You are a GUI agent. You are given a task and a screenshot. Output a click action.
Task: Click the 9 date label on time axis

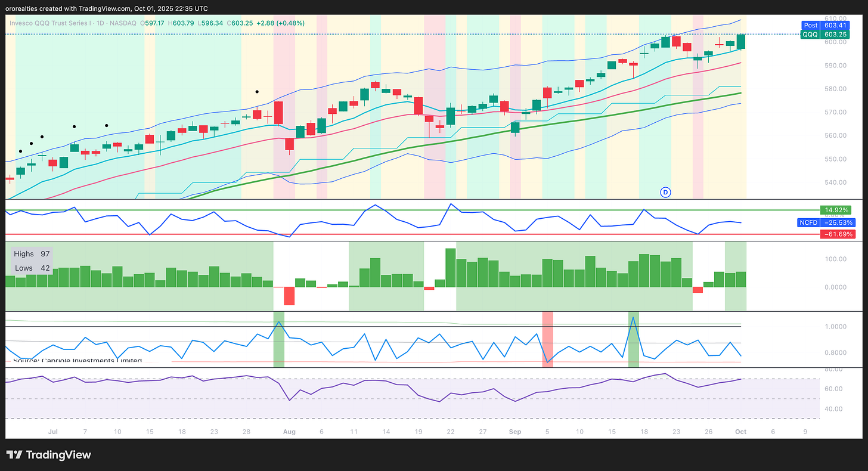(805, 431)
